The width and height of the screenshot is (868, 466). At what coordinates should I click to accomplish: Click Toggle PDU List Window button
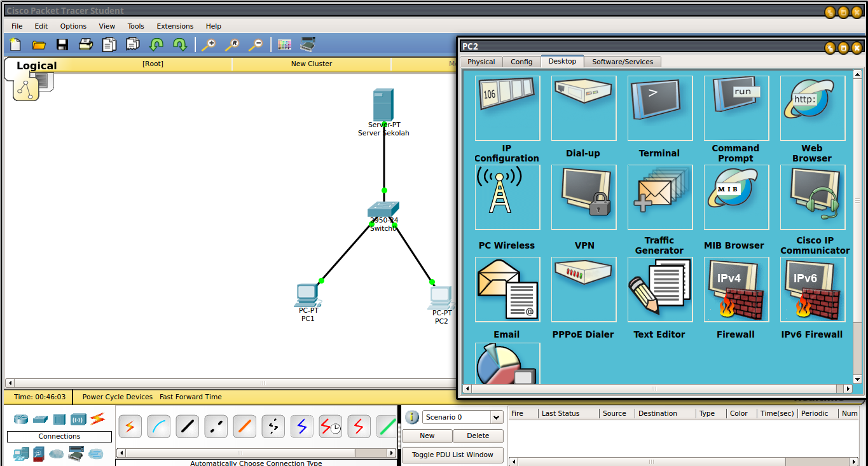453,455
